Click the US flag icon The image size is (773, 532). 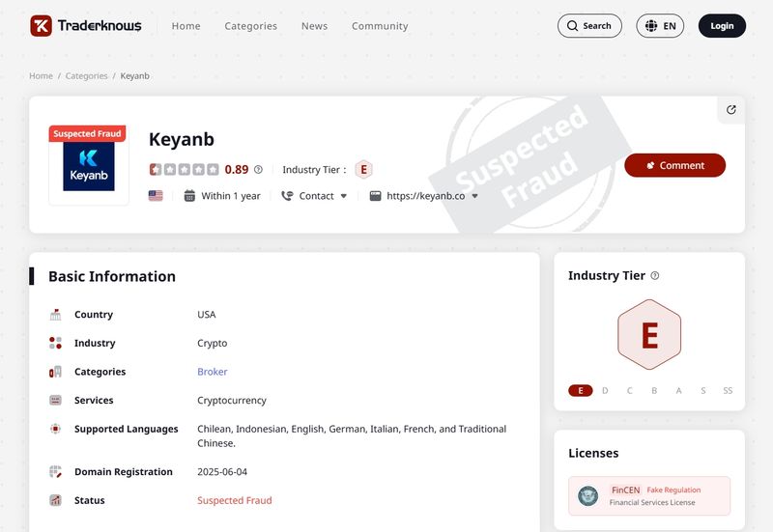click(156, 196)
